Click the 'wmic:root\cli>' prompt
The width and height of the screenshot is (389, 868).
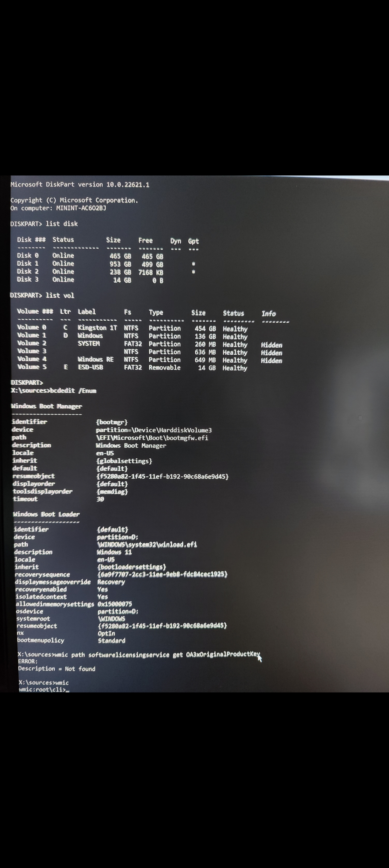(x=42, y=690)
